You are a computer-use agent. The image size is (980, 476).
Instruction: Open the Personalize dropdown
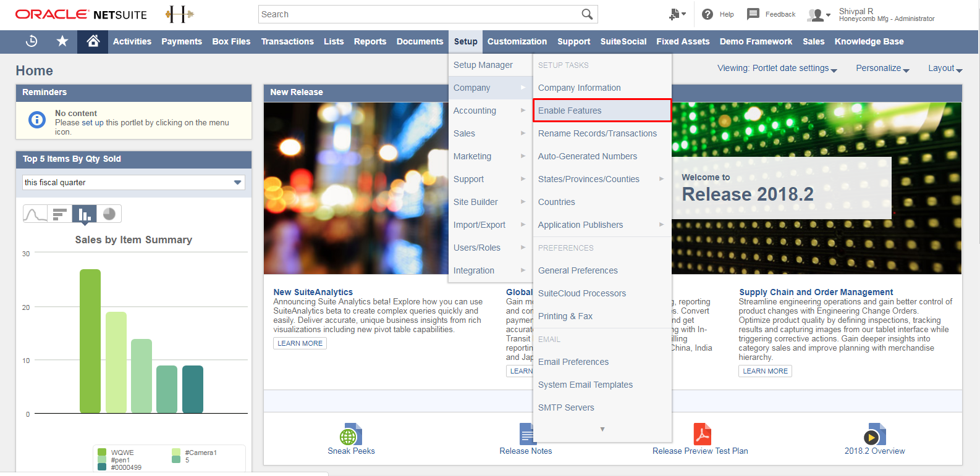(882, 69)
